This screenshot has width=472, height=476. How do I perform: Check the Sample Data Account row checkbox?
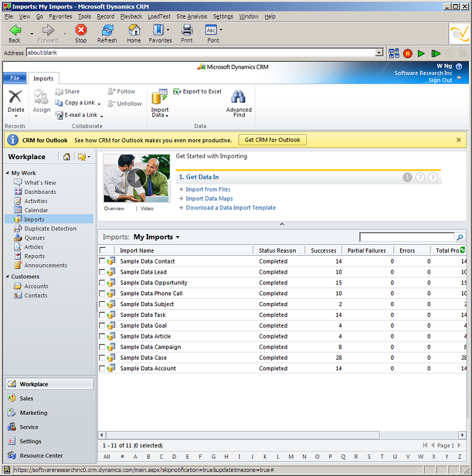click(x=102, y=368)
